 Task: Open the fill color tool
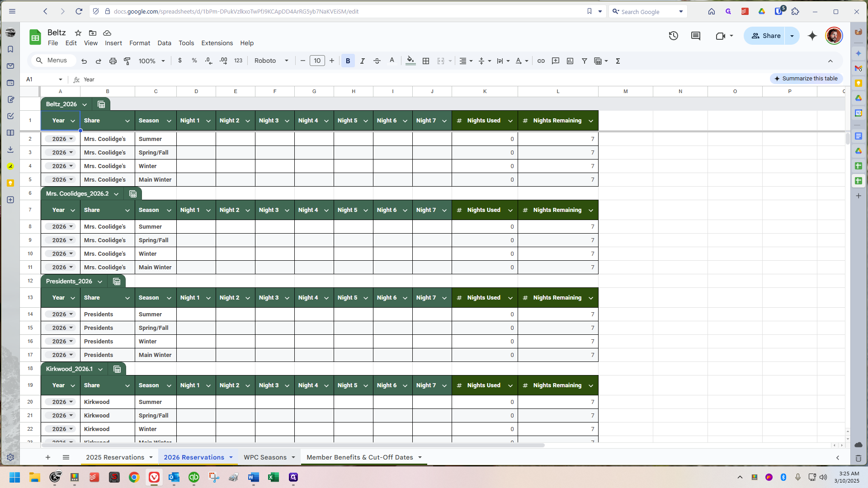pos(410,61)
